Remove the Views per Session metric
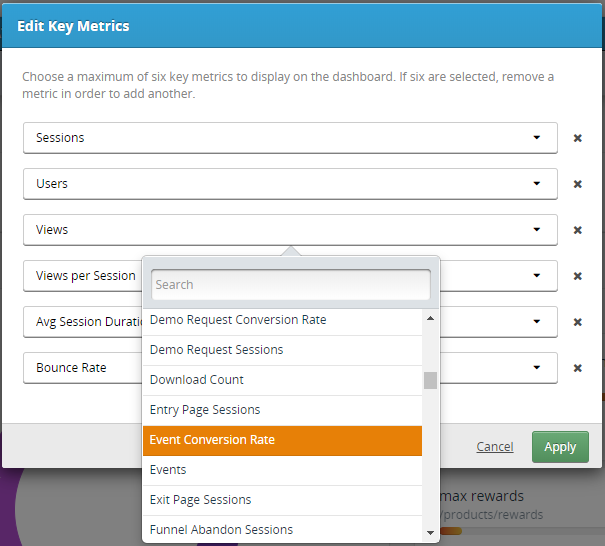Screen dimensions: 605x546 pos(577,276)
